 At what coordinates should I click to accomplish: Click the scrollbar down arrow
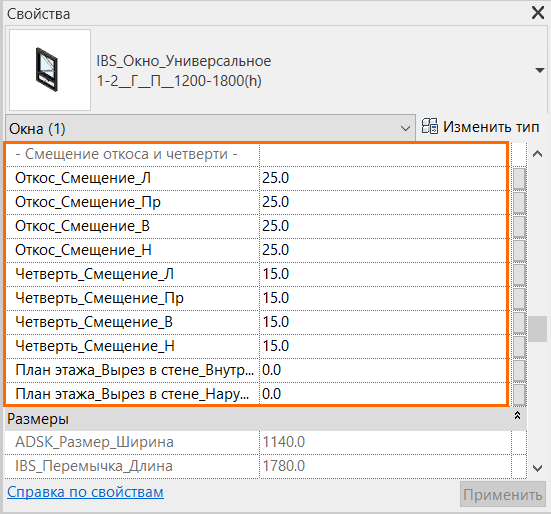[537, 468]
